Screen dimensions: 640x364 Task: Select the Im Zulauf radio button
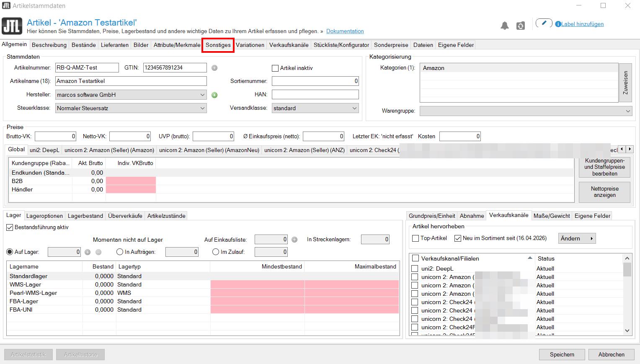pyautogui.click(x=216, y=252)
